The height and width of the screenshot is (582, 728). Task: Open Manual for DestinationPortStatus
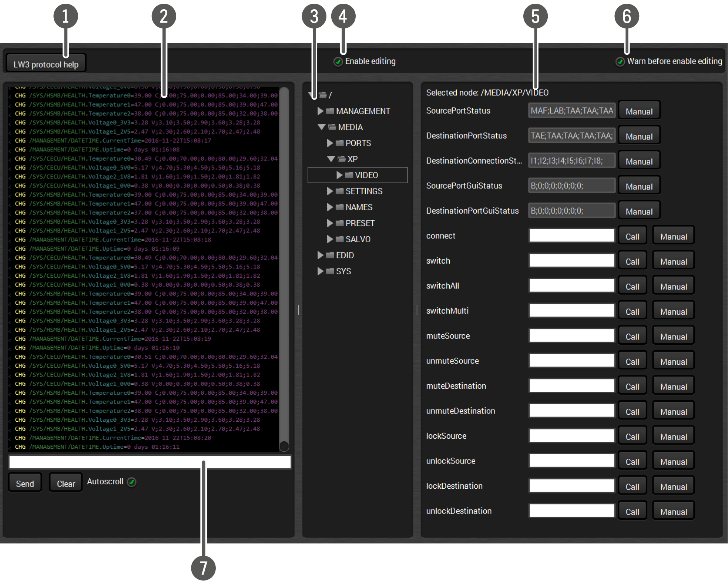639,136
